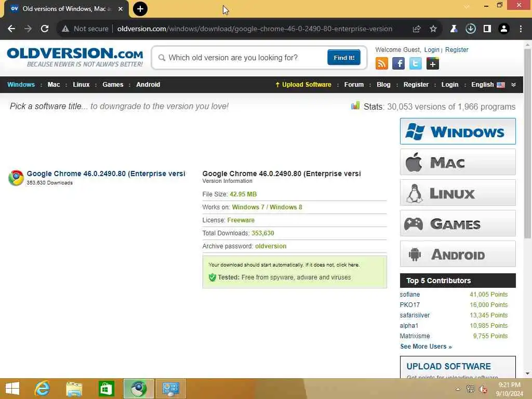Close the Old versions of Windows tab
Image resolution: width=532 pixels, height=399 pixels.
click(x=121, y=9)
